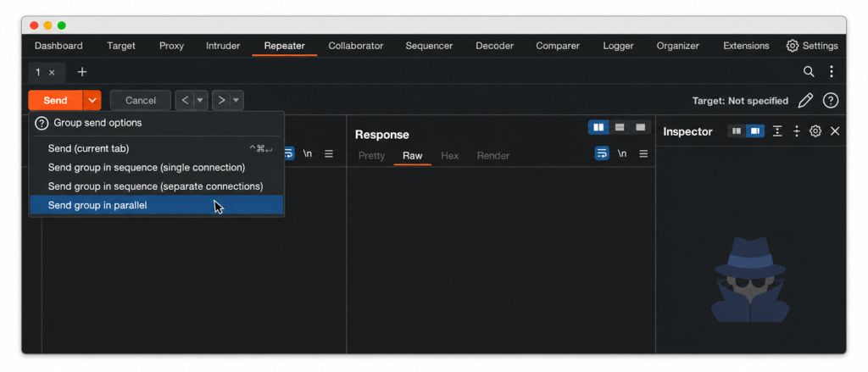
Task: Switch to the Intruder tab
Action: click(223, 46)
